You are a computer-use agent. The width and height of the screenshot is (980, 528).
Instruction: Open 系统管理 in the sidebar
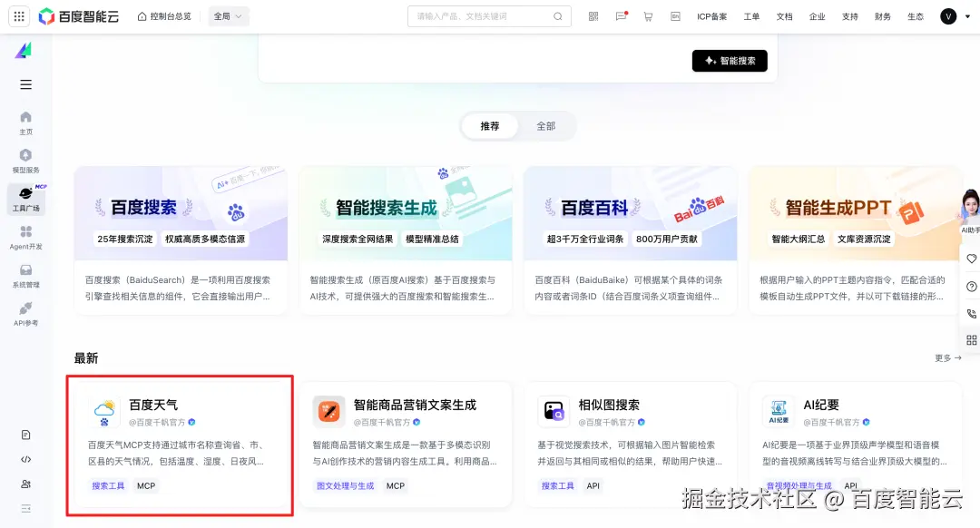coord(25,276)
